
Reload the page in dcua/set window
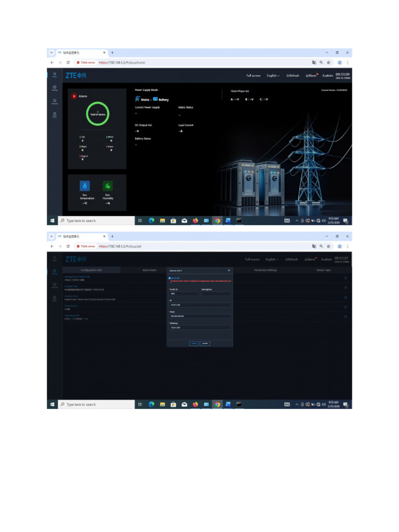[x=68, y=246]
